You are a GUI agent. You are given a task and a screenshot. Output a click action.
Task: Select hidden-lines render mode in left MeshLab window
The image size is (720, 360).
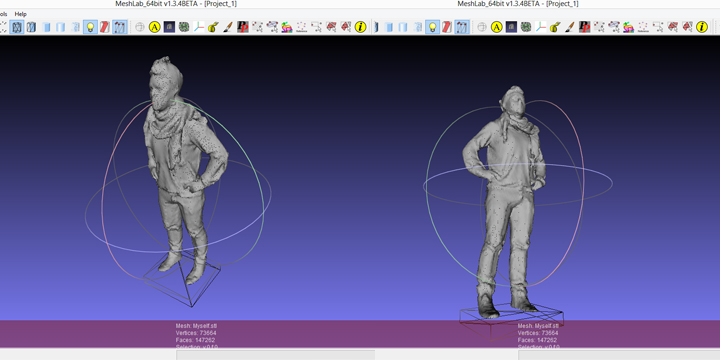point(17,27)
